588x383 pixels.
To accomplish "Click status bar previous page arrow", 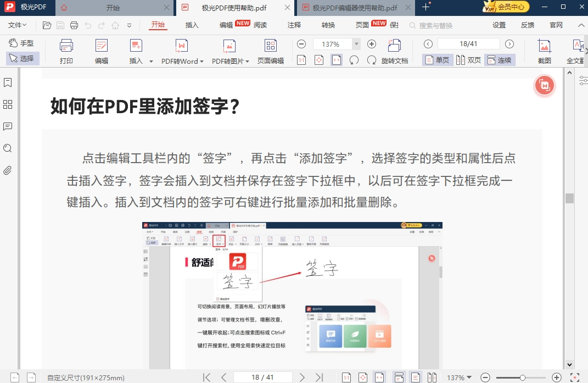I will point(224,378).
